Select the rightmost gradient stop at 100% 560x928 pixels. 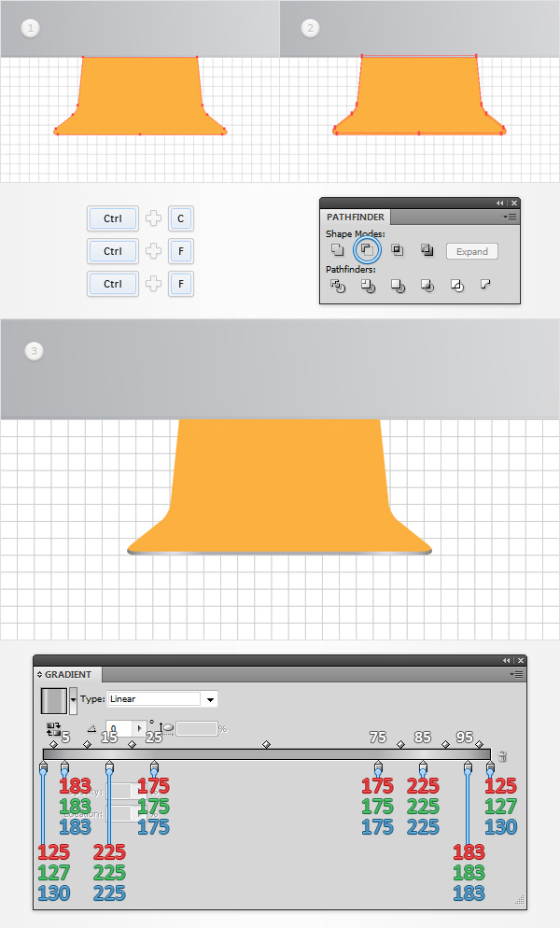[490, 768]
